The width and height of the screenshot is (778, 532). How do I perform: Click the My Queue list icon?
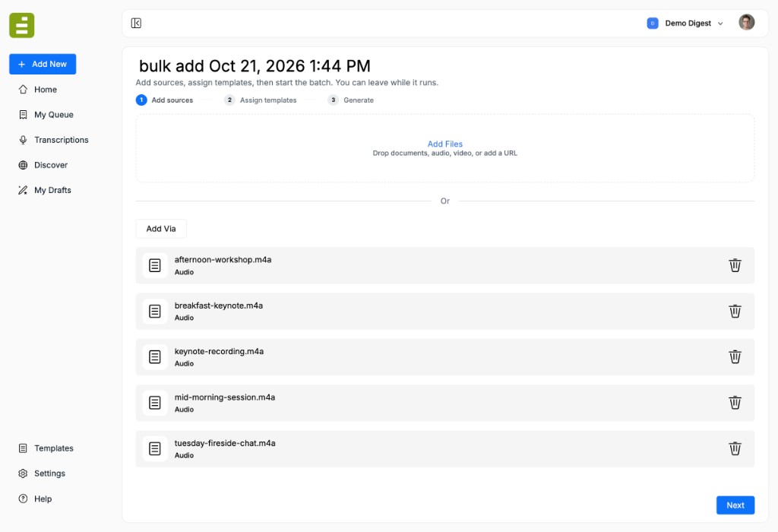(23, 115)
